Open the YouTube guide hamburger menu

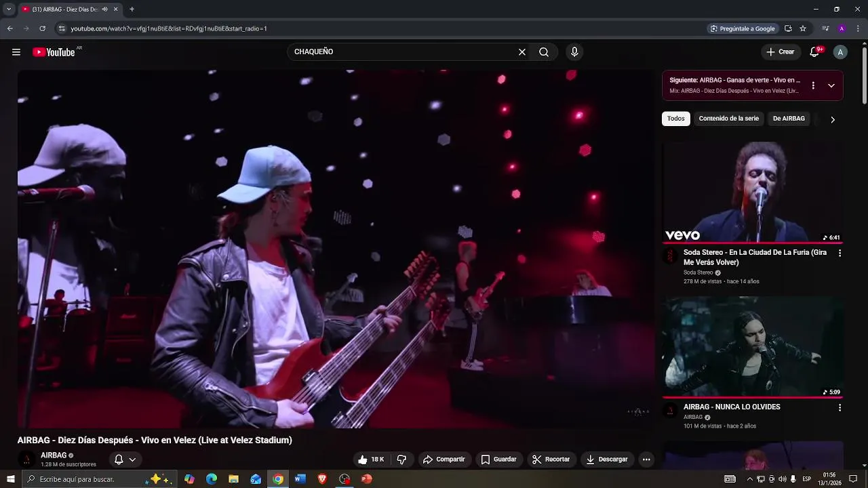coord(16,52)
